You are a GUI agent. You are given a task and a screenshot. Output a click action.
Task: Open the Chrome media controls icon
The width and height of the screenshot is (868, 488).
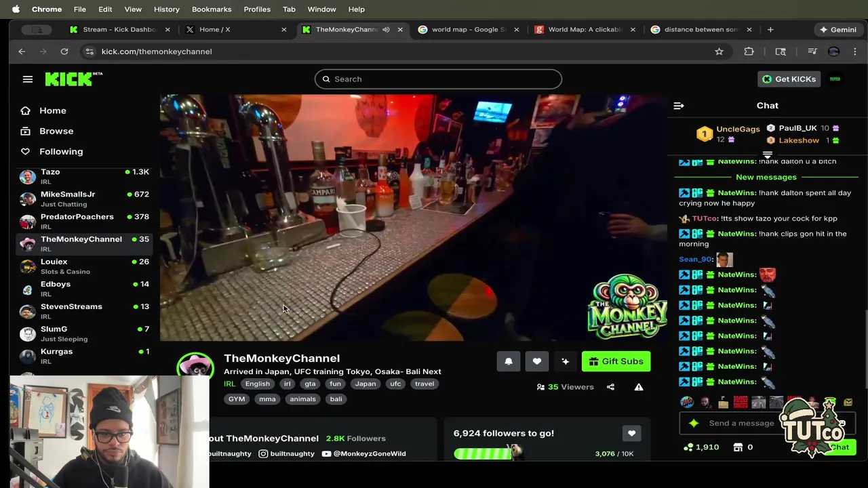(812, 52)
